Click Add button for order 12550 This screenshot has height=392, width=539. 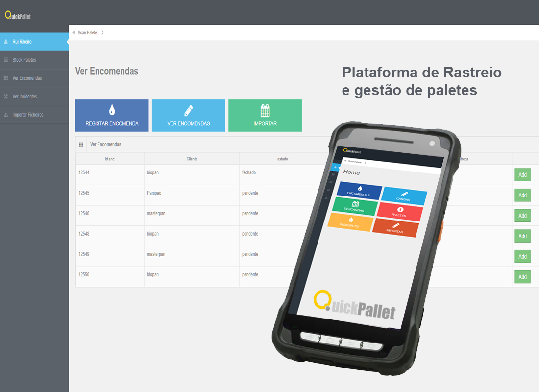tap(522, 277)
